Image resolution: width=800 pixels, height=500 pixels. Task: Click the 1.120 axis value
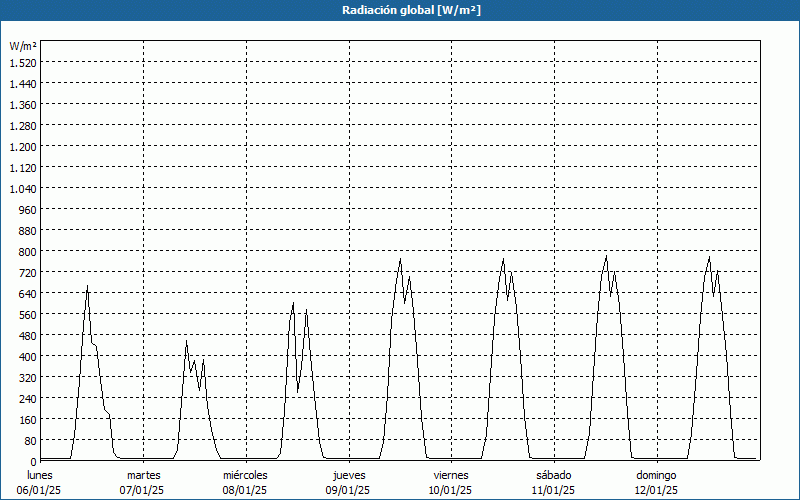click(23, 168)
